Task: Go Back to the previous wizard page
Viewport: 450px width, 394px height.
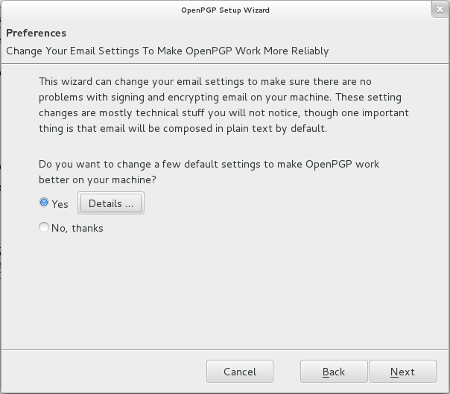Action: [x=333, y=371]
